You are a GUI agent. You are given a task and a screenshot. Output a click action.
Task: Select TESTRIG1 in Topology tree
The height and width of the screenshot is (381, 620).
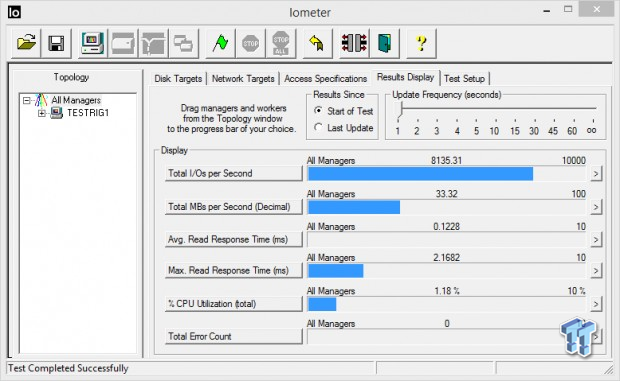(88, 113)
